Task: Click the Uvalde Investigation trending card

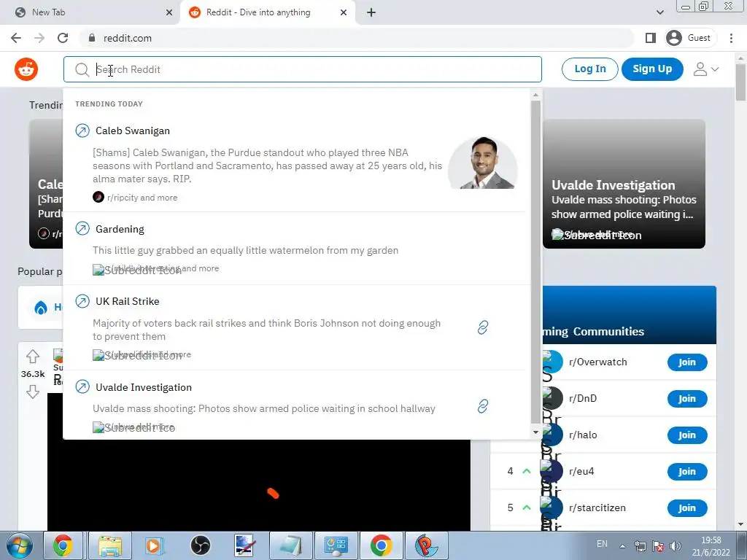Action: (x=624, y=184)
